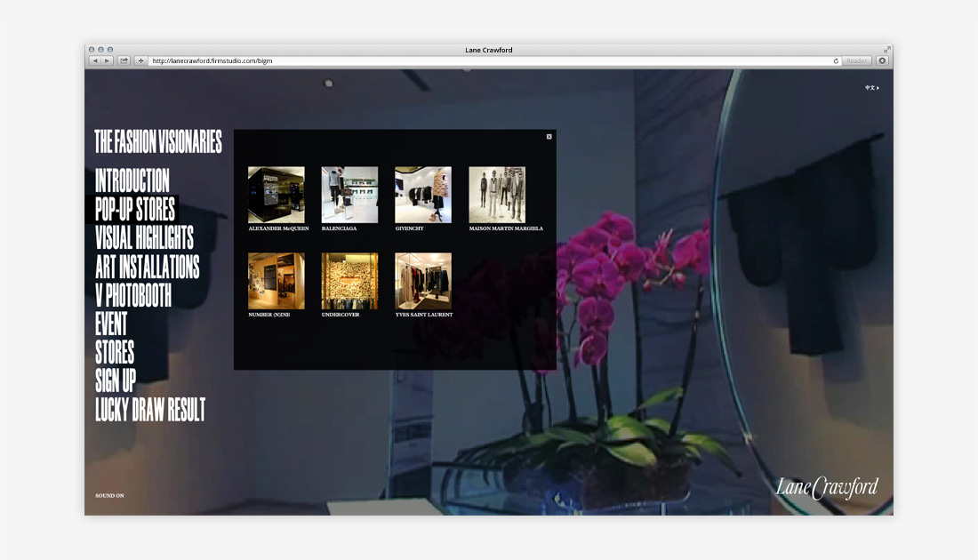
Task: Toggle SOUND ON in the bottom corner
Action: coord(110,494)
